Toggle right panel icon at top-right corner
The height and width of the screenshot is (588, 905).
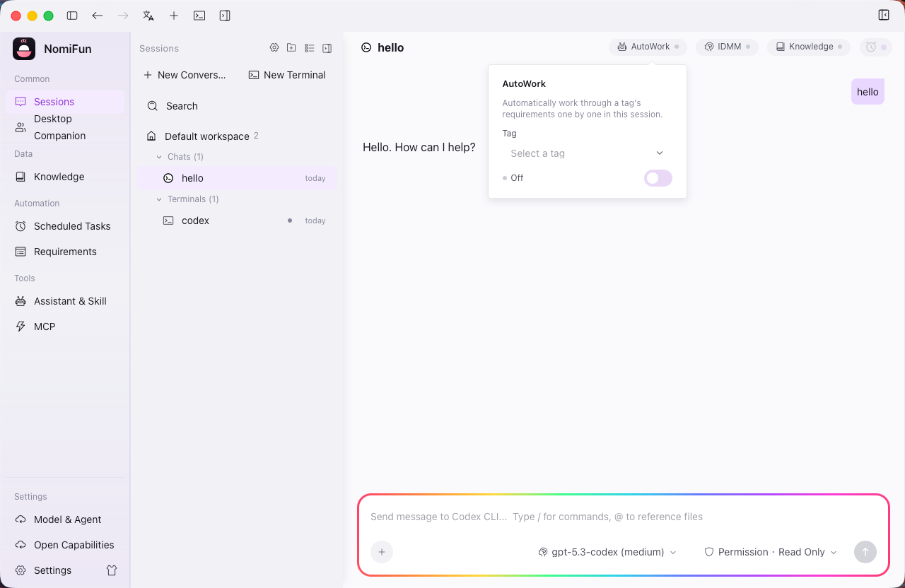point(884,15)
